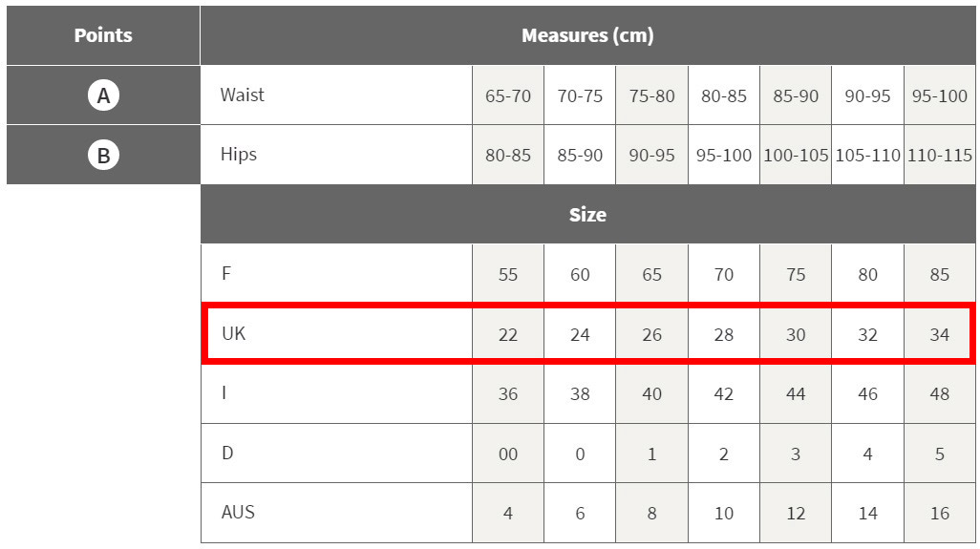The width and height of the screenshot is (980, 549).
Task: Select Italian size 48 cell
Action: pyautogui.click(x=940, y=393)
